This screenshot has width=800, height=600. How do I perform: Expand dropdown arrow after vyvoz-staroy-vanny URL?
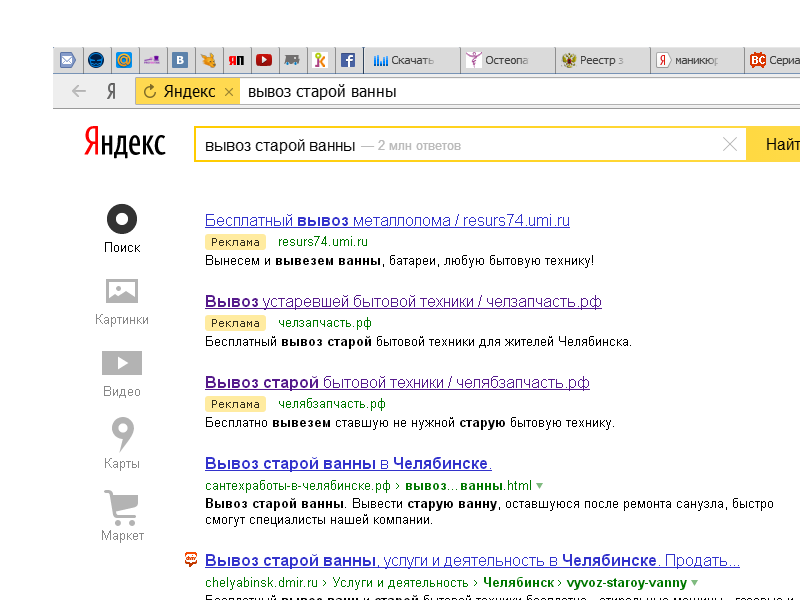(x=694, y=582)
